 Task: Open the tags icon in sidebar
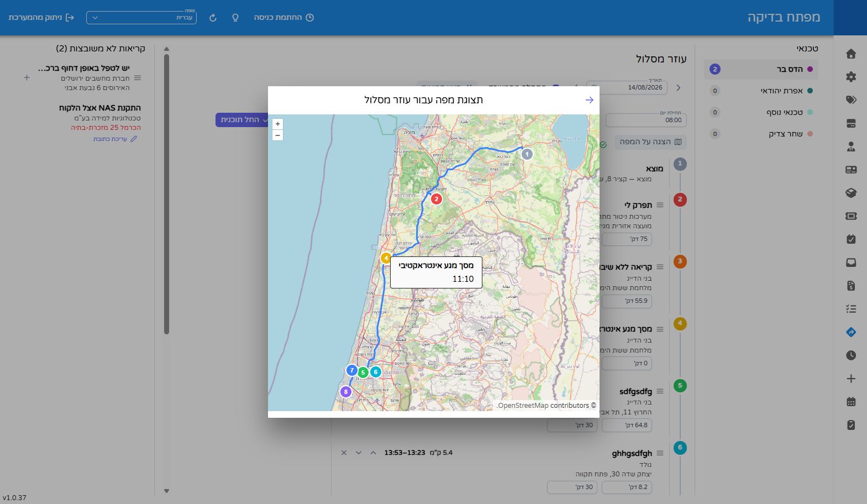(851, 100)
